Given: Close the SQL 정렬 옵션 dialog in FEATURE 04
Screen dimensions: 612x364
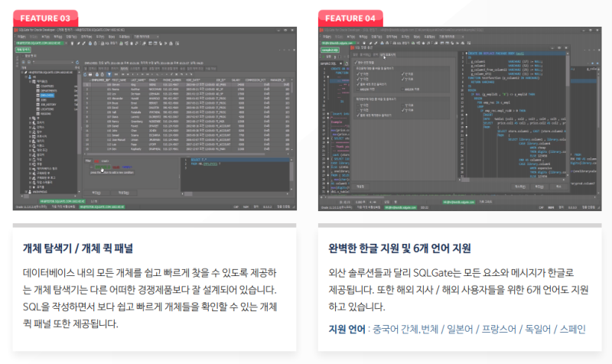Looking at the screenshot, I should [x=566, y=47].
